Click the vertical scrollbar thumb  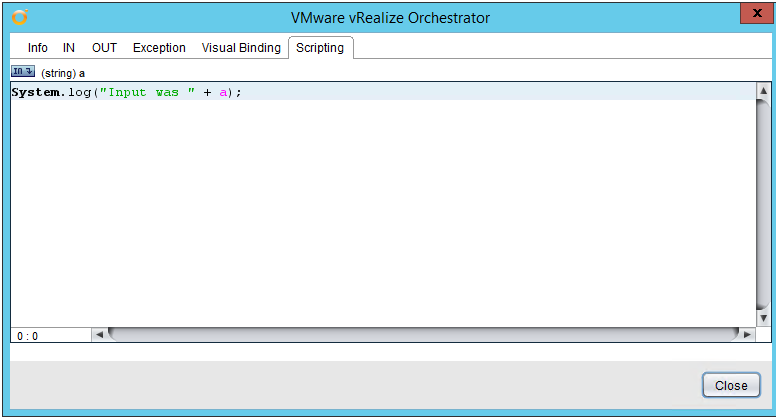point(763,204)
